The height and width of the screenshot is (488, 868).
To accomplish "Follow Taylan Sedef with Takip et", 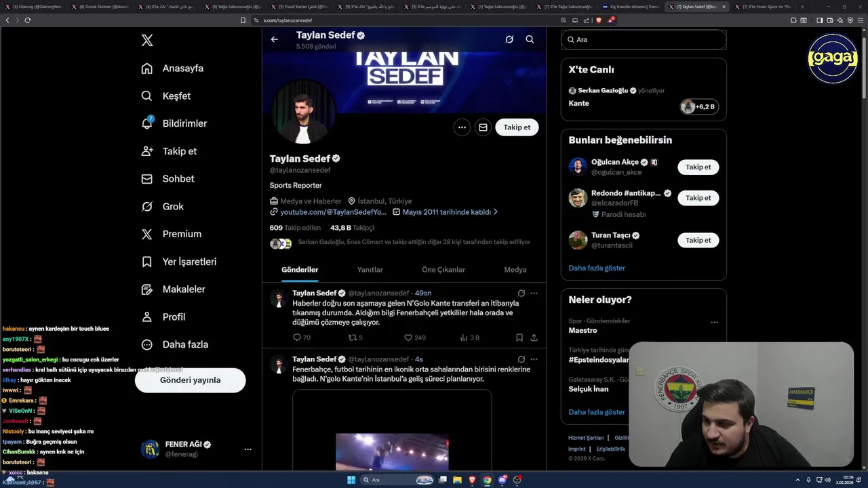I will (x=517, y=127).
